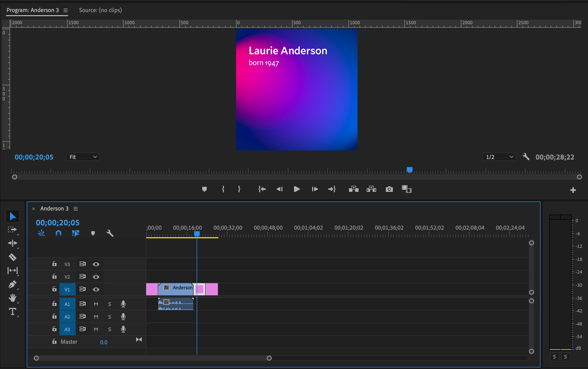Select the Ripple Edit tool
The image size is (588, 369).
point(12,243)
